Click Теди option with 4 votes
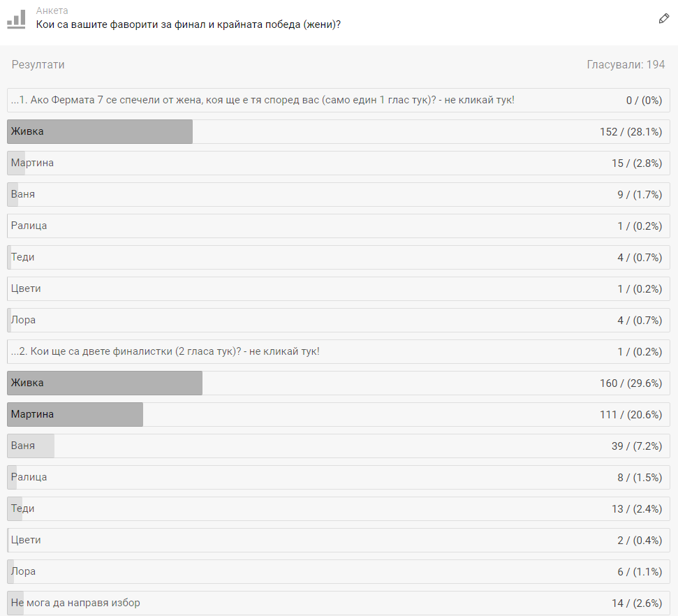The image size is (678, 616). pyautogui.click(x=339, y=258)
